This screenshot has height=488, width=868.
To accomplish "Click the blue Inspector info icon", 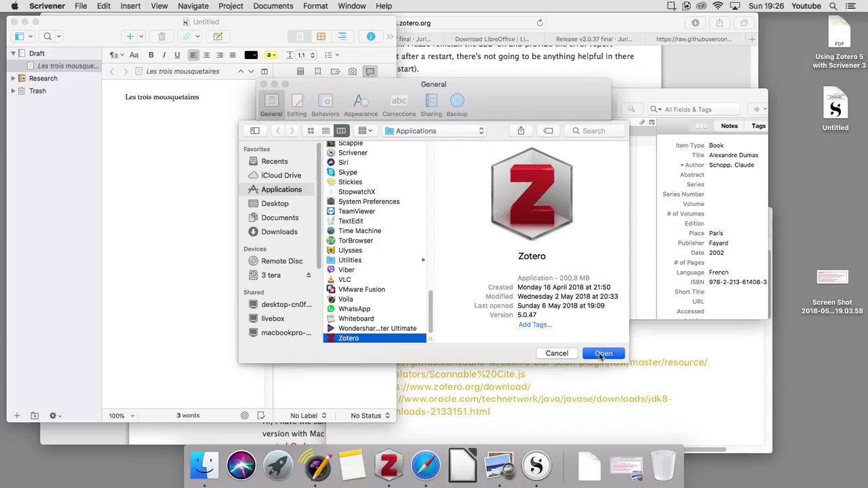I will tap(371, 37).
